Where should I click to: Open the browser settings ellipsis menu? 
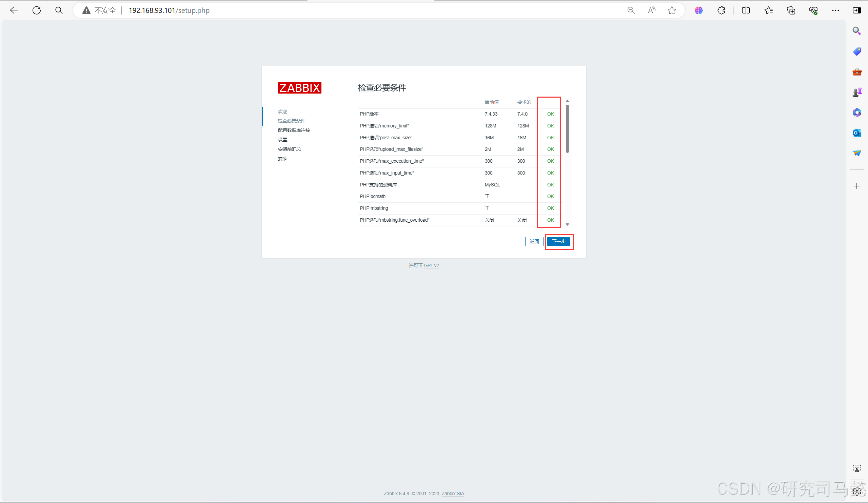(x=836, y=10)
